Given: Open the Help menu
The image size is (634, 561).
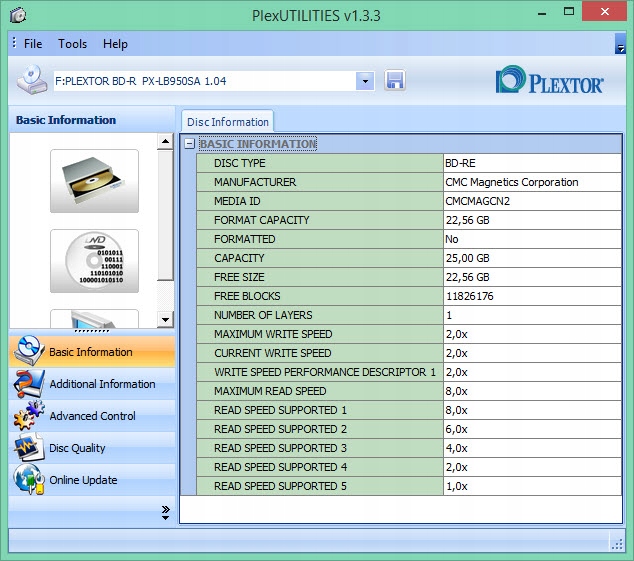Looking at the screenshot, I should pyautogui.click(x=115, y=44).
